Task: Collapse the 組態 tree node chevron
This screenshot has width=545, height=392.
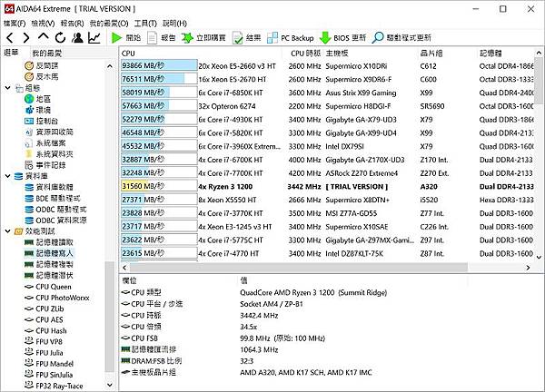Action: (7, 88)
